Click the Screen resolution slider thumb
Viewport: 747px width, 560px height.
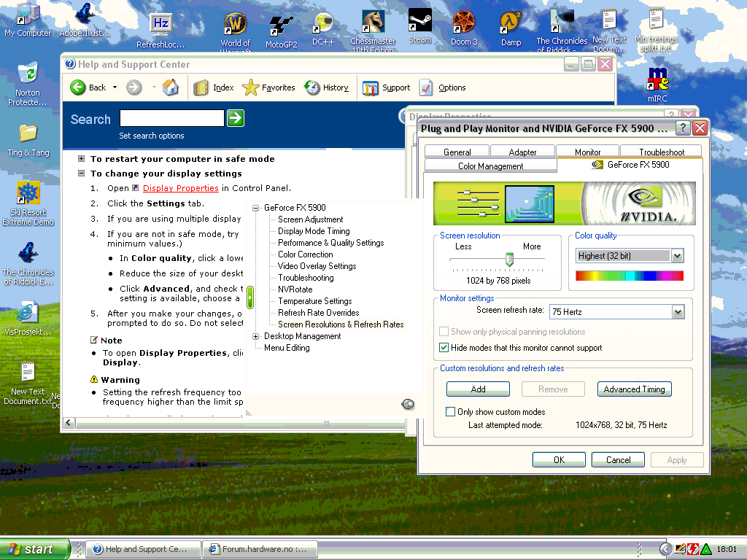(509, 259)
